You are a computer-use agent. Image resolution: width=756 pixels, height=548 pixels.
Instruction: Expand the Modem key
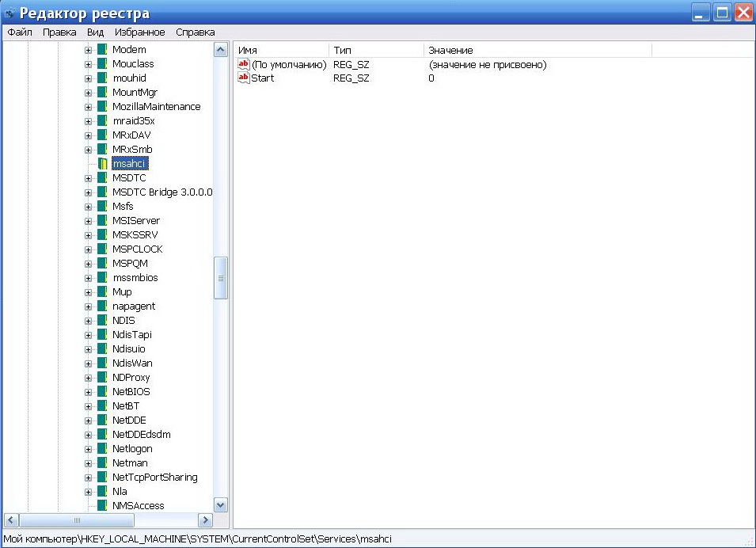[x=88, y=50]
